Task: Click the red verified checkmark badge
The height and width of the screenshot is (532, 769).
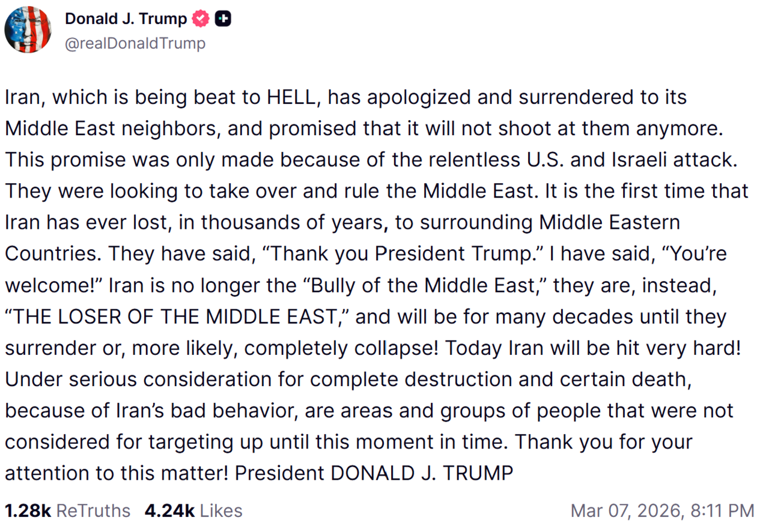Action: (x=201, y=19)
